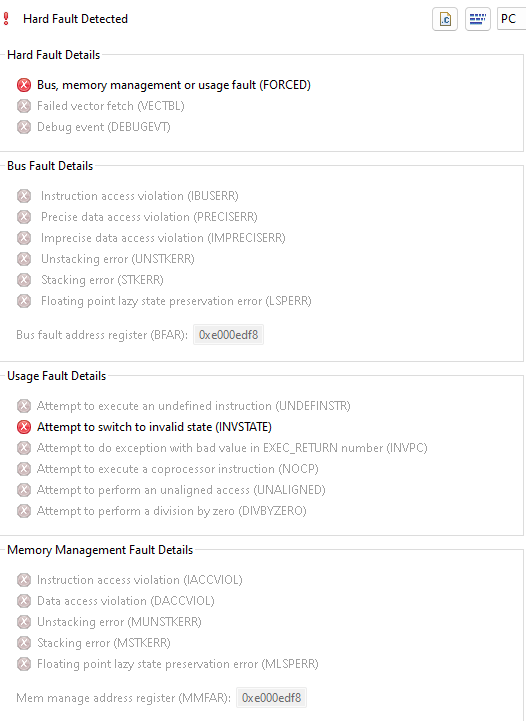Click the VECTBL failed vector fetch icon
Screen dimensions: 526x721
coord(24,106)
